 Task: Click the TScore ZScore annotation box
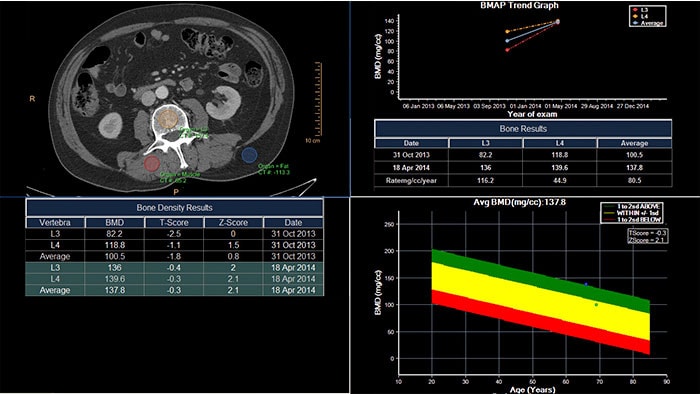coord(647,237)
